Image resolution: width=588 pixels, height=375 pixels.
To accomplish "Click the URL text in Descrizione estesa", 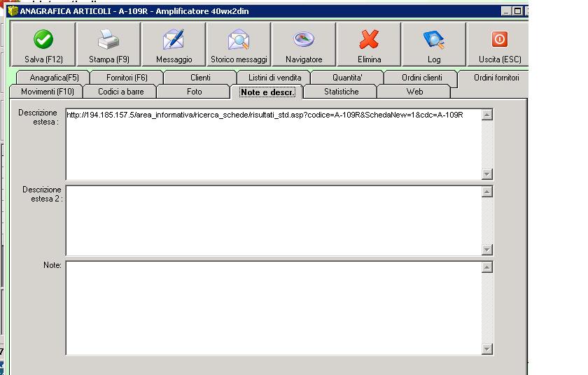I will click(265, 115).
